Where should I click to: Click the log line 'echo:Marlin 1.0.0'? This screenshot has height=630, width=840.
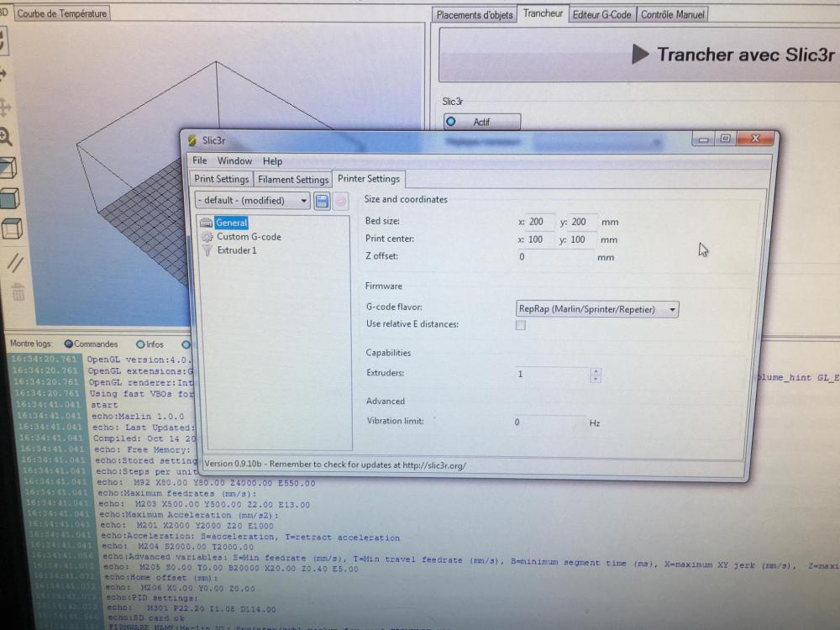(x=138, y=417)
